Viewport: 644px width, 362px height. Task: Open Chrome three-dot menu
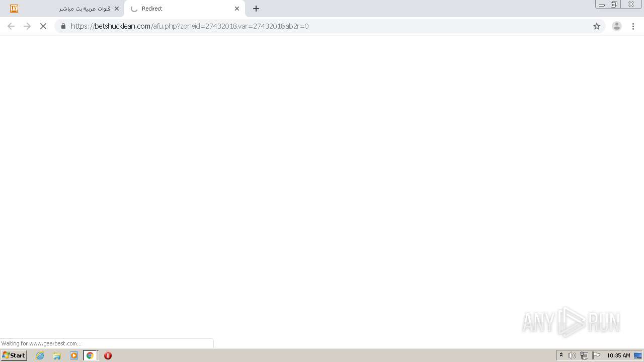click(633, 26)
